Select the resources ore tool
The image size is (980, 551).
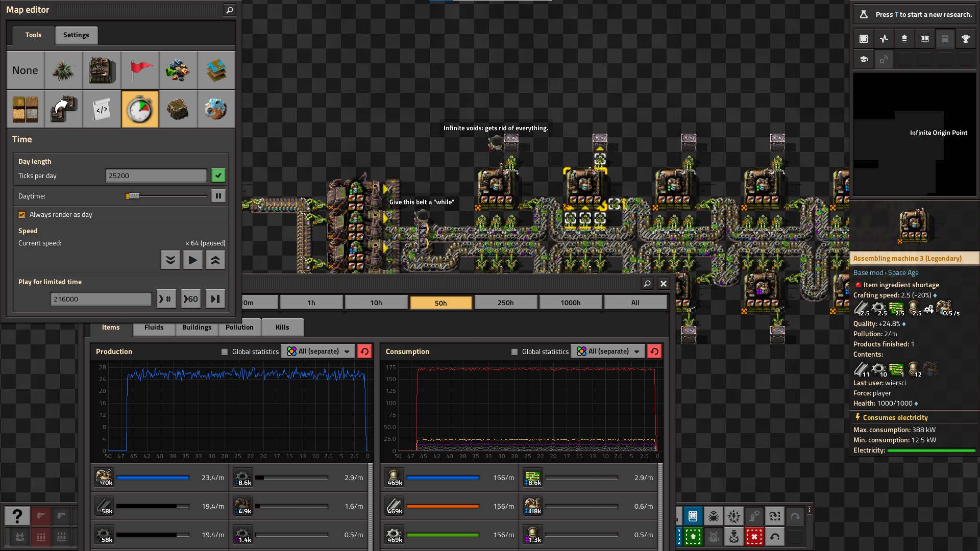[x=178, y=70]
